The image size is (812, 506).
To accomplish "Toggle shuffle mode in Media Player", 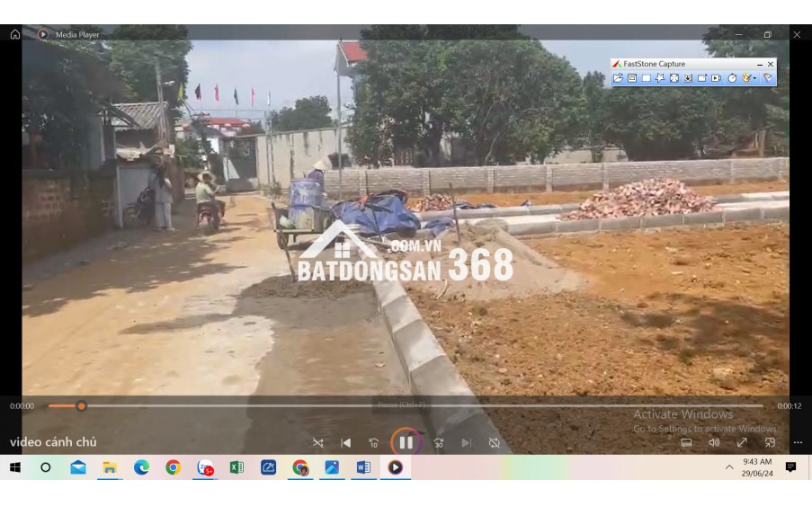I will click(317, 443).
